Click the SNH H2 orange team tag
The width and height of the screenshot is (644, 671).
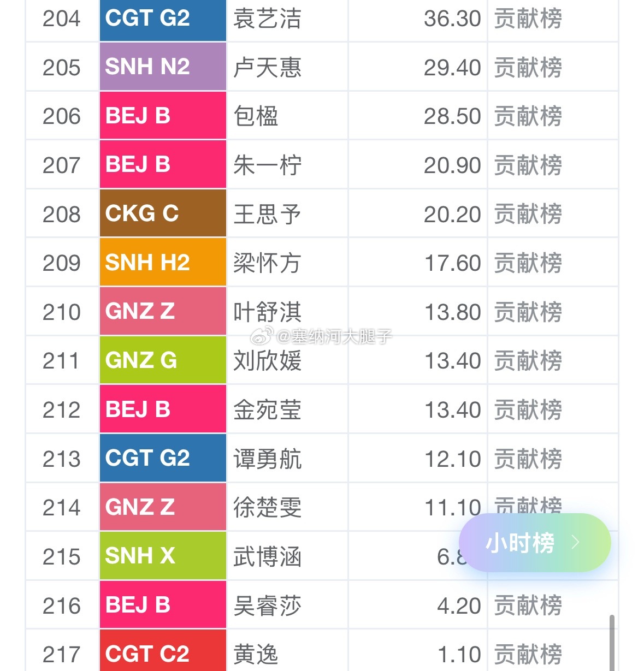163,263
